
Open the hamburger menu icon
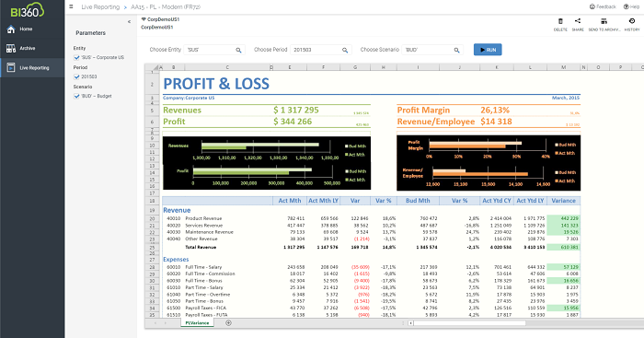(71, 6)
